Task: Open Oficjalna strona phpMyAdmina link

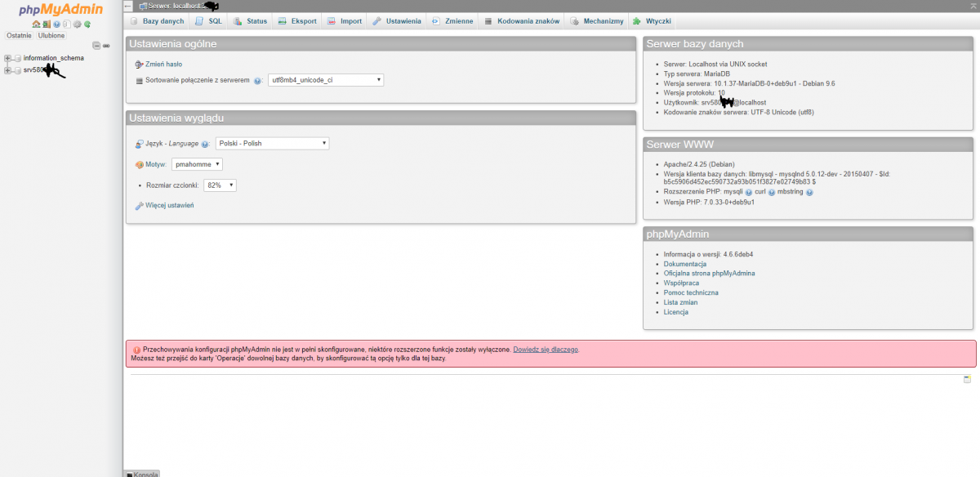Action: (x=709, y=274)
